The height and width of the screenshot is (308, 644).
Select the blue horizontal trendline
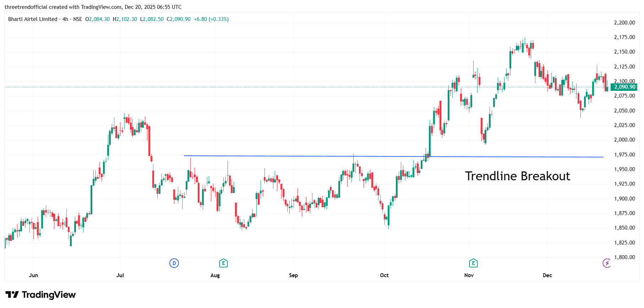393,156
